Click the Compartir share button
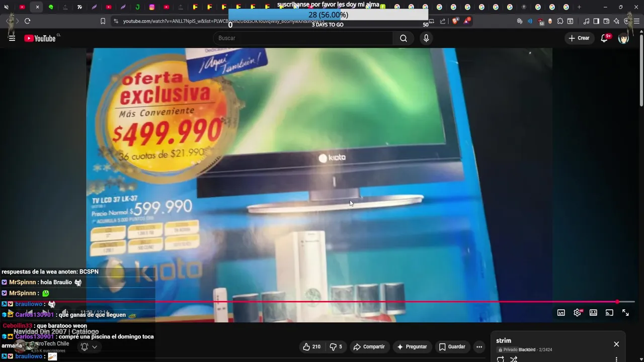Screen dimensions: 644x362 tap(369, 346)
